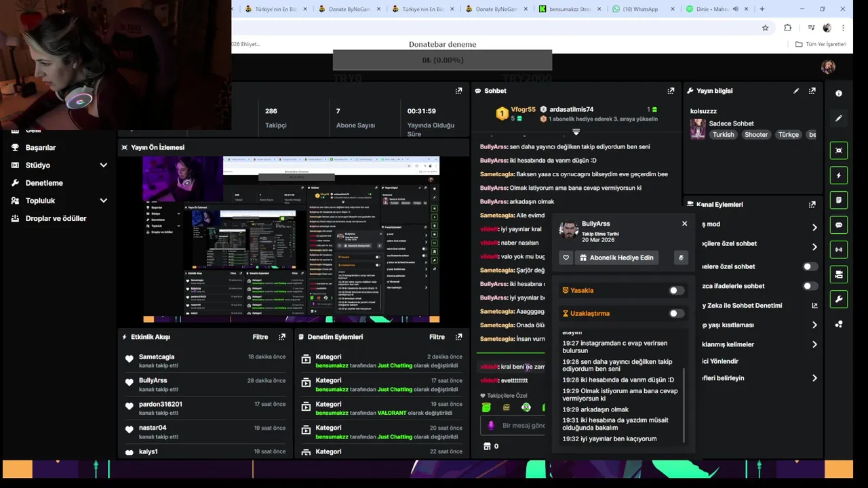The image size is (868, 488).
Task: Toggle the ifadelerle sohbet switch
Action: point(809,286)
